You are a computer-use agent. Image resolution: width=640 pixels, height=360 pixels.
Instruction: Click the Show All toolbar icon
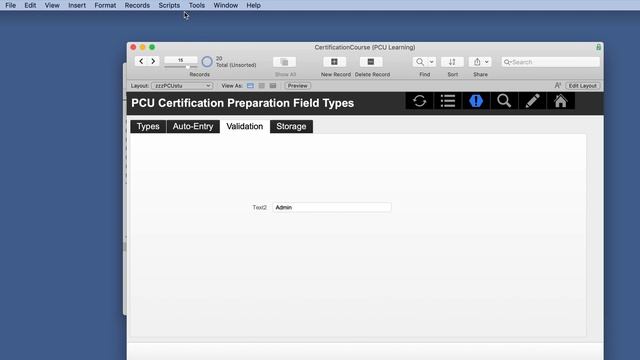click(x=284, y=62)
